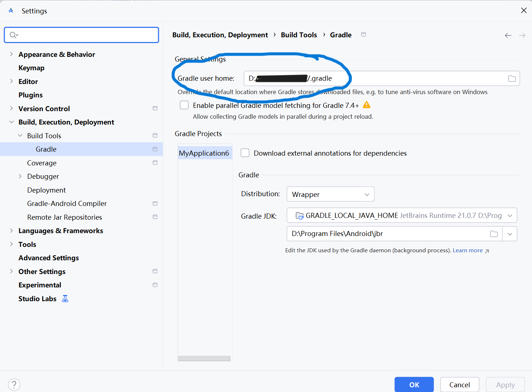532x392 pixels.
Task: Check Download external annotations for dependencies
Action: point(245,153)
